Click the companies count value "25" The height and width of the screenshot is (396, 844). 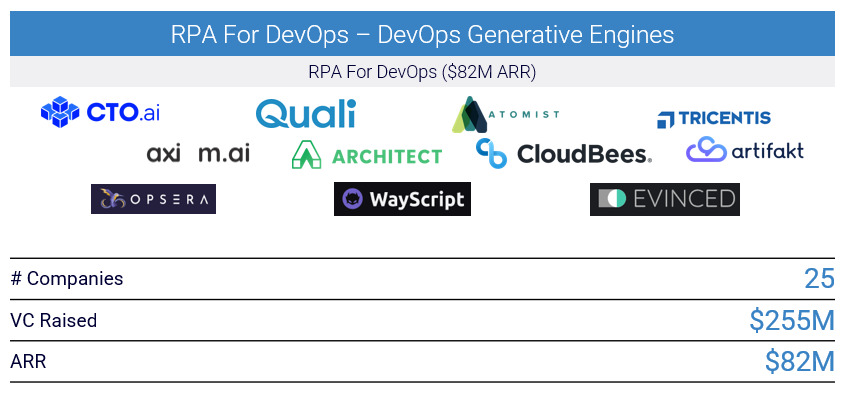[819, 279]
